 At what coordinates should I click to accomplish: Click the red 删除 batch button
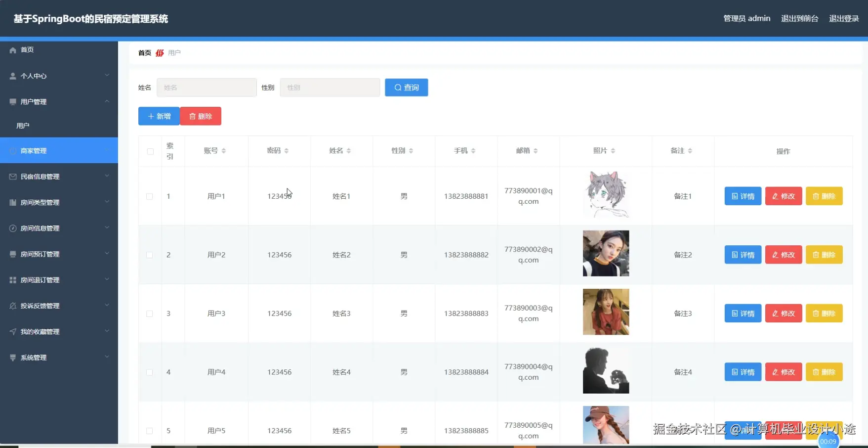(201, 116)
